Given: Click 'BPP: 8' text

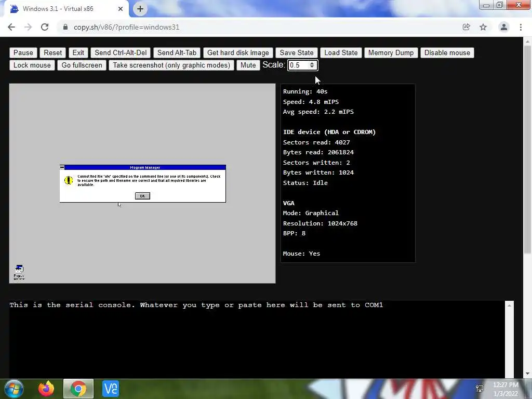Looking at the screenshot, I should tap(294, 233).
